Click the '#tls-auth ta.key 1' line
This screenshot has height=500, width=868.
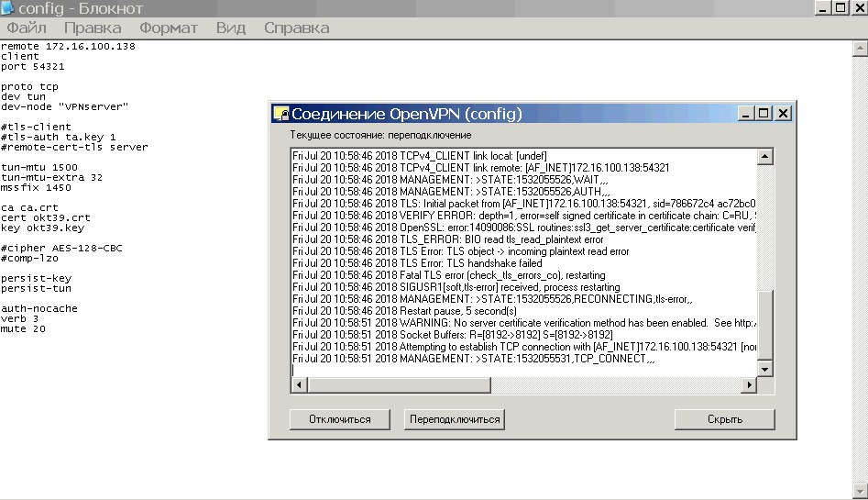tap(58, 137)
